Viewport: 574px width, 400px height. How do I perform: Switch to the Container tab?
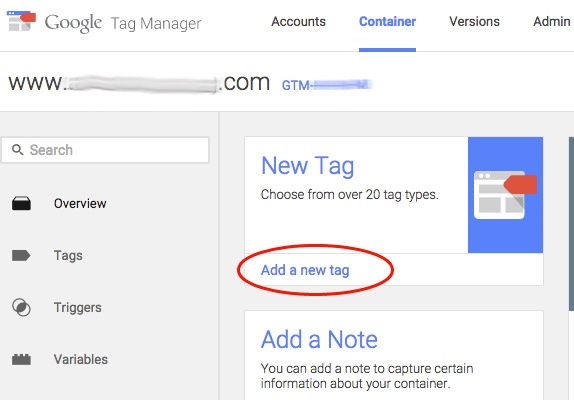coord(387,22)
